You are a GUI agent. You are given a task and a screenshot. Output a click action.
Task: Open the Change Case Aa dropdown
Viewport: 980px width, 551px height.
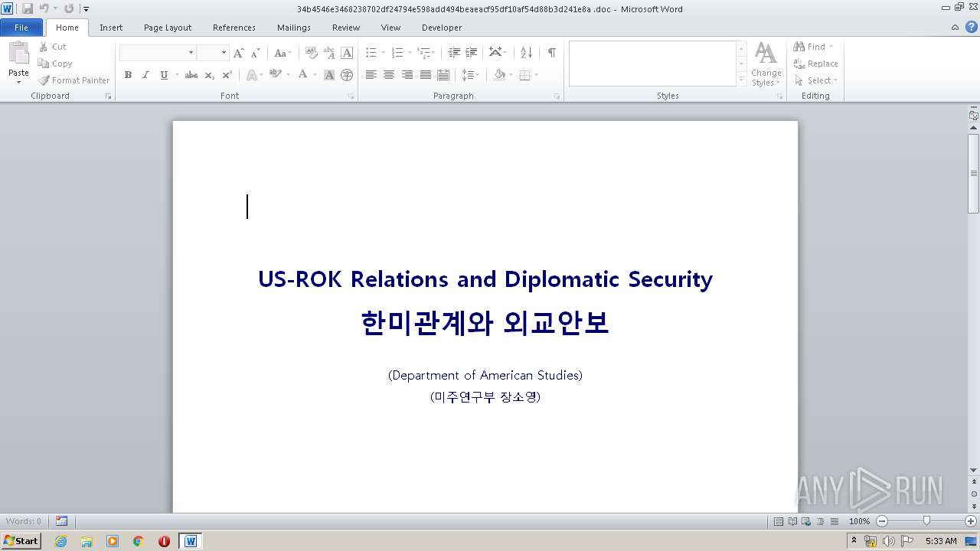[283, 53]
